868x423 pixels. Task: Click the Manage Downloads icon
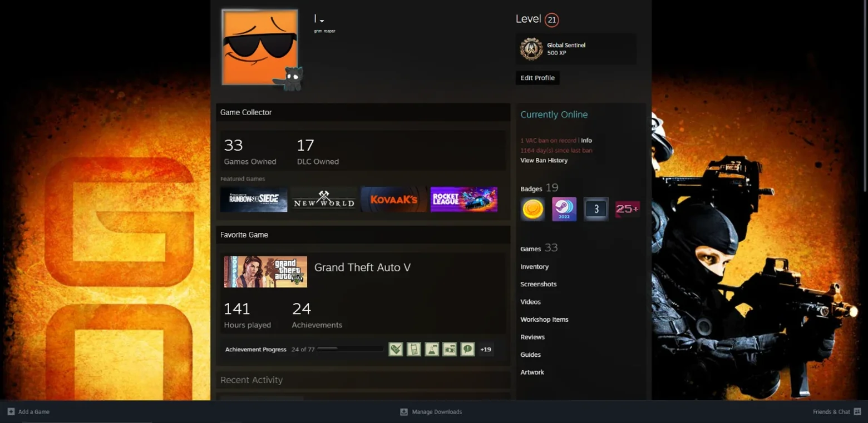[x=404, y=412]
